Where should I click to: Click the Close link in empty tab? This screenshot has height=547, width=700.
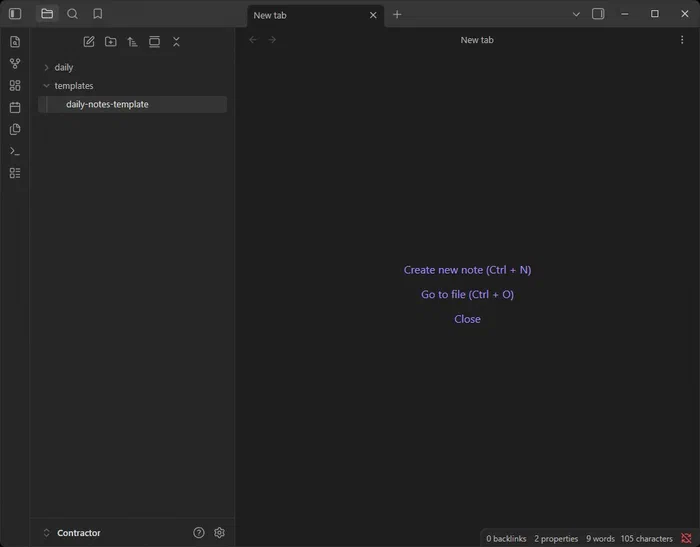467,319
